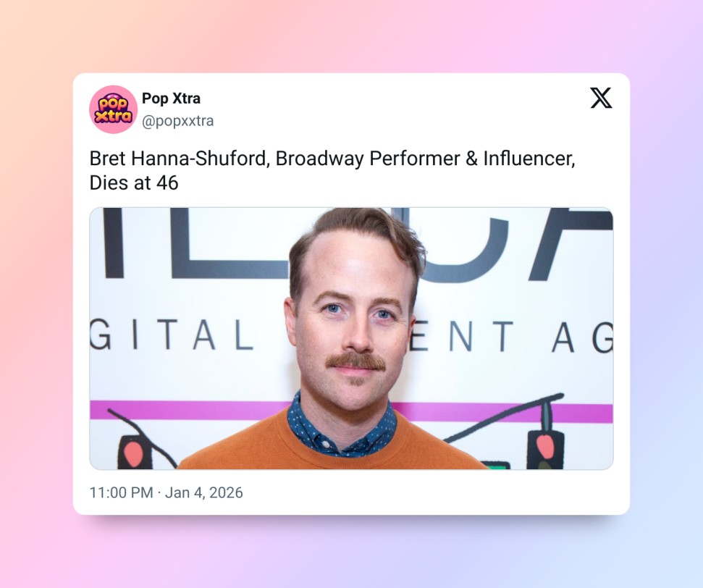703x588 pixels.
Task: Open the Pop Xtra profile avatar
Action: click(114, 109)
